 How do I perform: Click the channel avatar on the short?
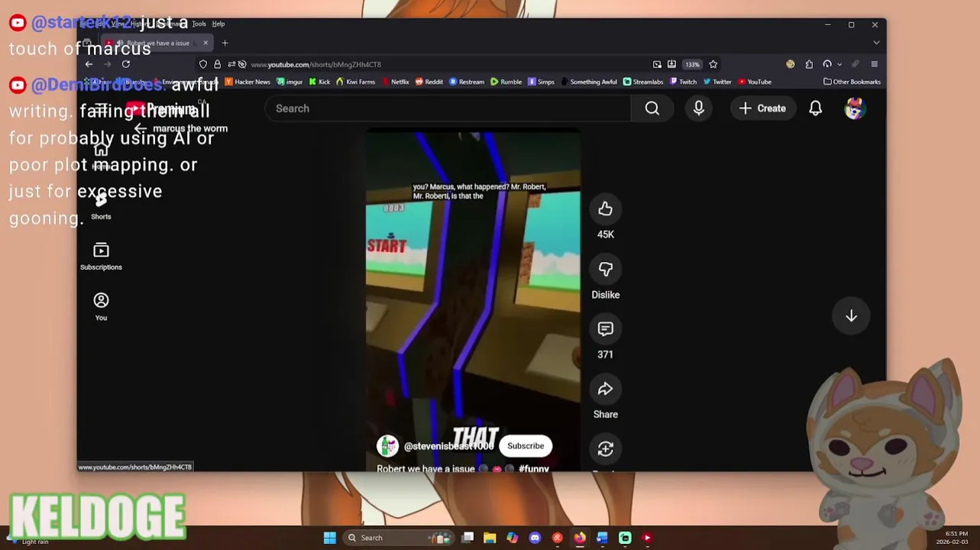388,446
